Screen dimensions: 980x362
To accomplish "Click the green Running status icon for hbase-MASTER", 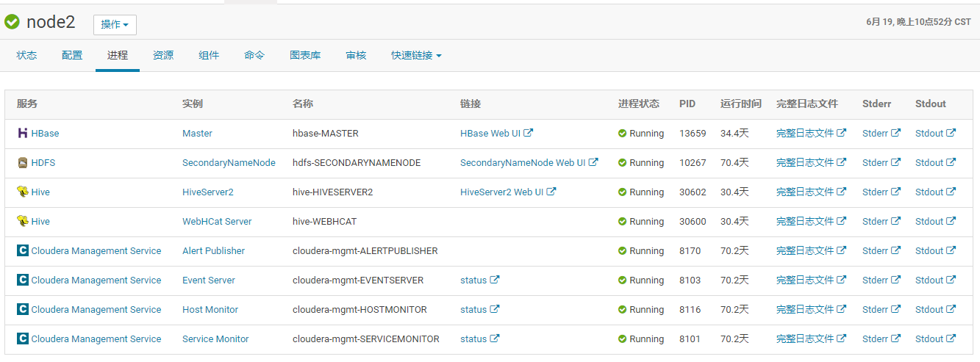I will (x=623, y=134).
